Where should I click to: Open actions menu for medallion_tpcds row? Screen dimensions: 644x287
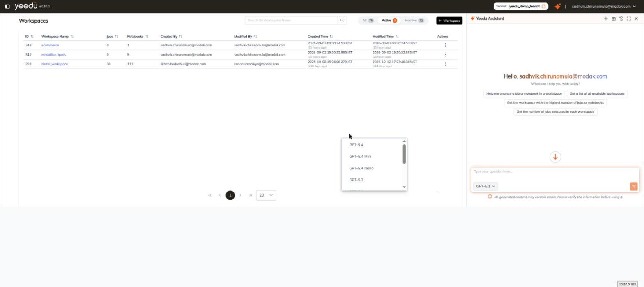pyautogui.click(x=446, y=55)
